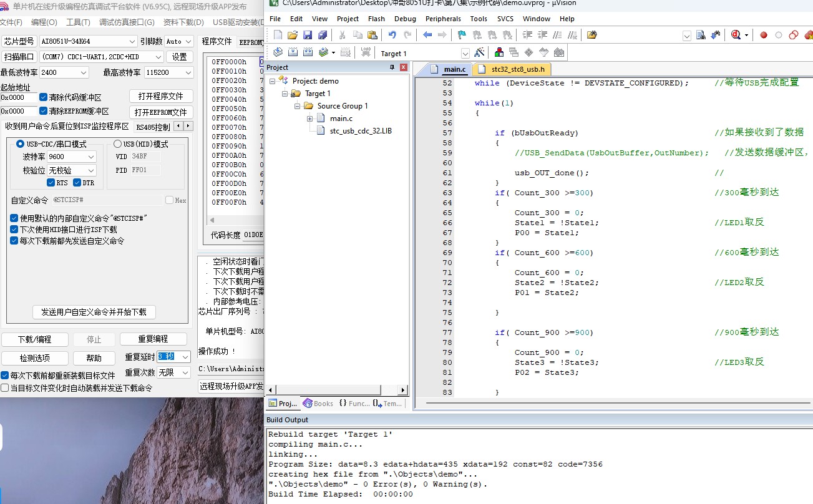Select stc_usb_cdc_32.LIB in project tree

(x=361, y=131)
